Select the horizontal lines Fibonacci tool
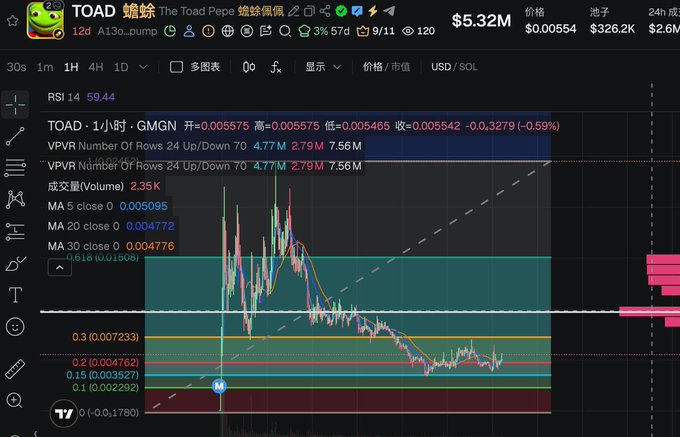Screen dimensions: 680x437 [15, 168]
